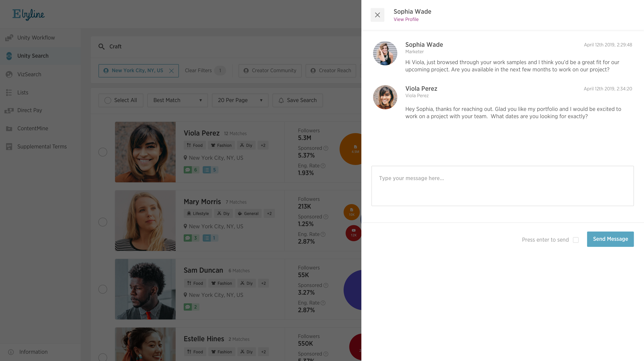Select Sam Duncan result radio button
644x361 pixels.
click(x=103, y=289)
